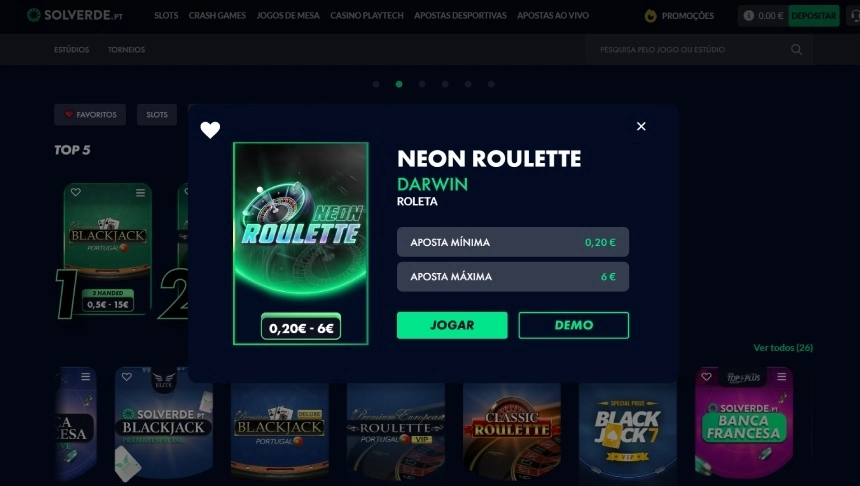Select the third carousel dot
Viewport: 860px width, 486px height.
[422, 84]
